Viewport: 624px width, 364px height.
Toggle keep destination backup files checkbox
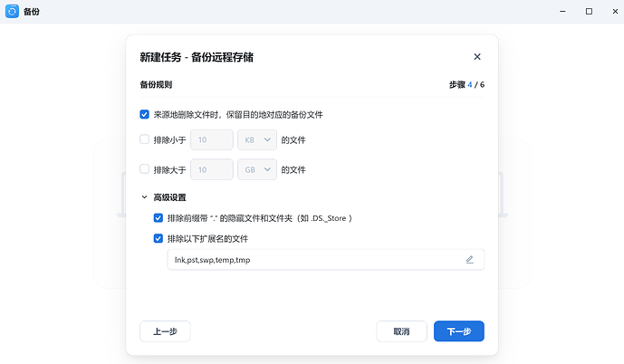[145, 115]
